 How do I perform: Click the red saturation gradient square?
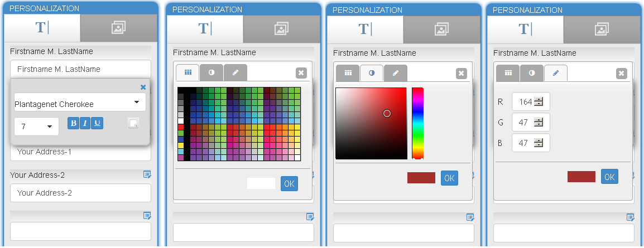coord(371,123)
